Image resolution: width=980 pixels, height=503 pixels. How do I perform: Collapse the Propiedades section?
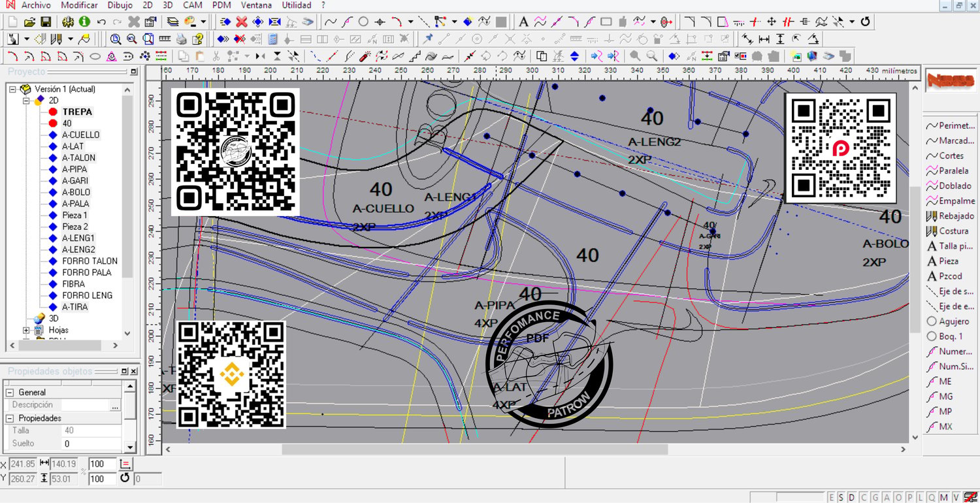tap(10, 418)
